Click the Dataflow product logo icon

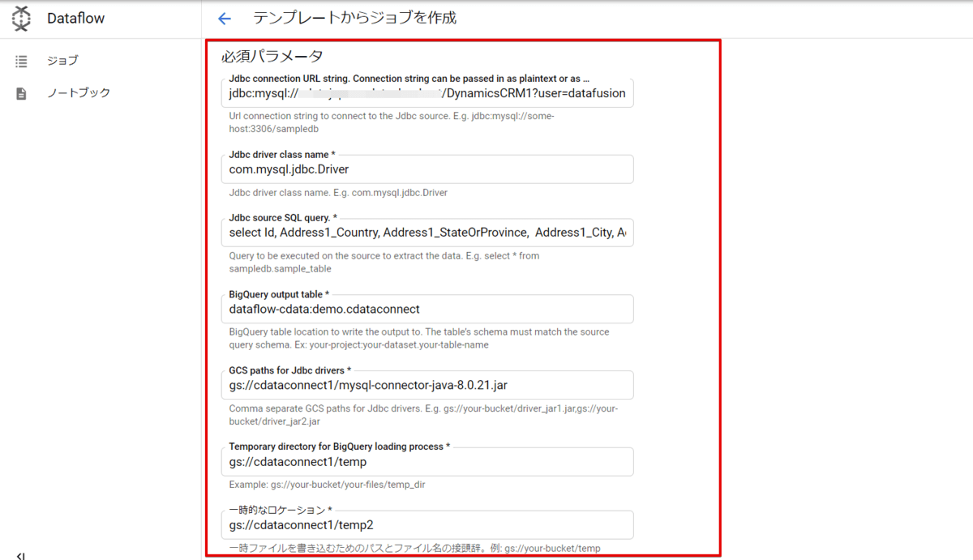[x=22, y=18]
